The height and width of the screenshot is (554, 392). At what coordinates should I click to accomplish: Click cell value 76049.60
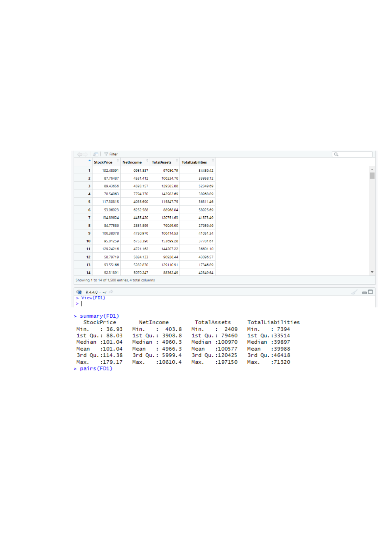pos(171,226)
